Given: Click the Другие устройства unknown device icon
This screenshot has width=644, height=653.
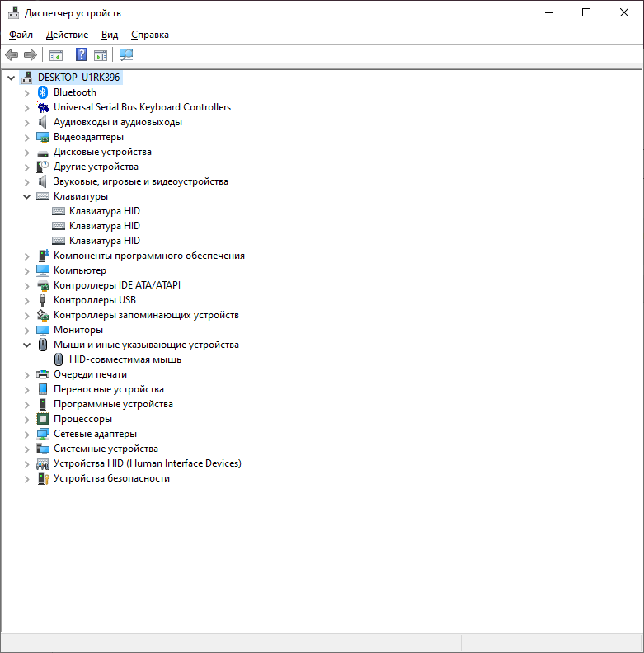Looking at the screenshot, I should [43, 167].
